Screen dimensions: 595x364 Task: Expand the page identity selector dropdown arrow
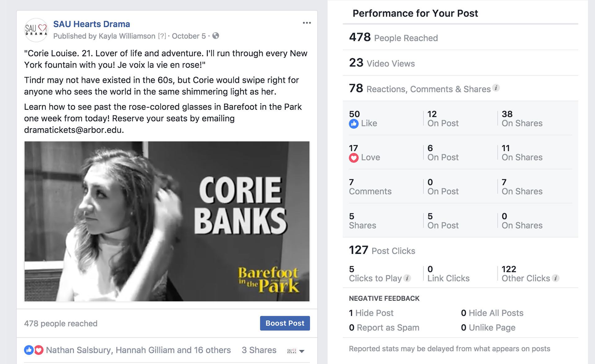[302, 351]
